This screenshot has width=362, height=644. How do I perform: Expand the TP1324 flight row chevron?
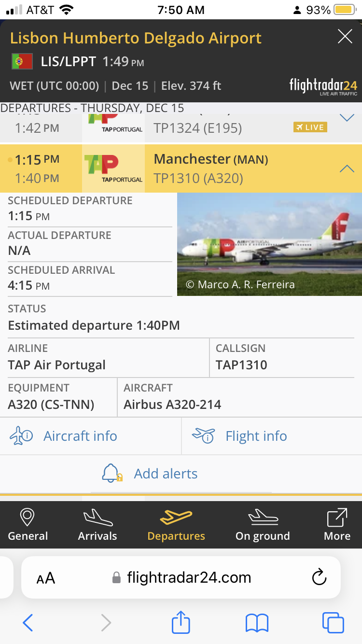(347, 118)
